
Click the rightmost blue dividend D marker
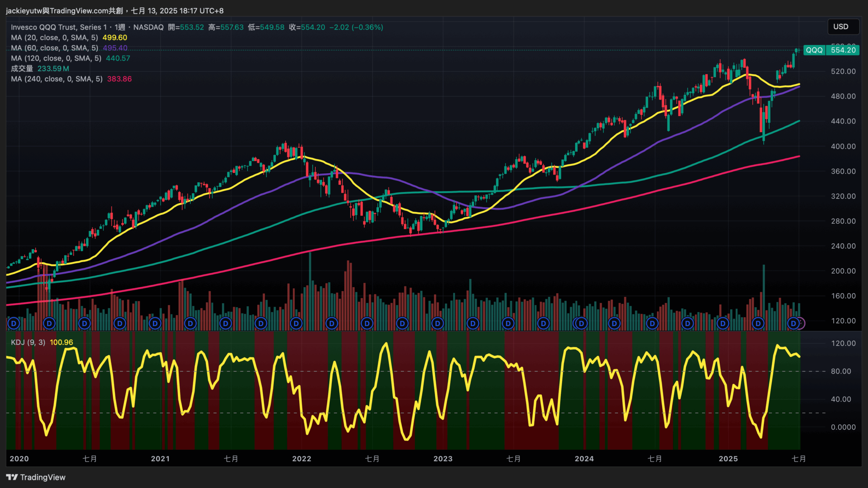pyautogui.click(x=793, y=324)
